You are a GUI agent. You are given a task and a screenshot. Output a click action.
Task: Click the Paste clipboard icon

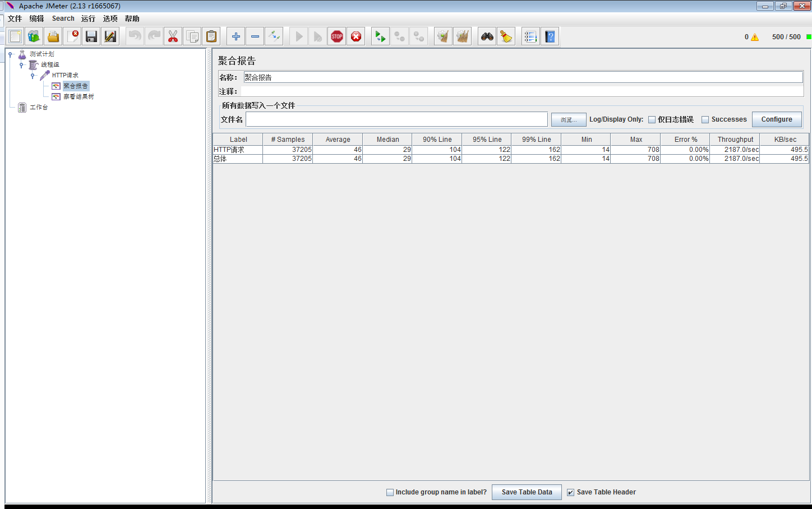coord(211,36)
